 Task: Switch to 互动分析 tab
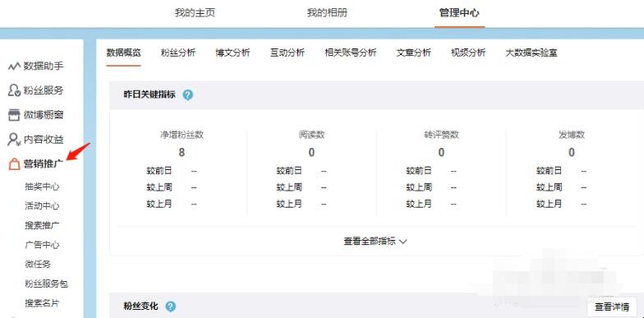287,53
